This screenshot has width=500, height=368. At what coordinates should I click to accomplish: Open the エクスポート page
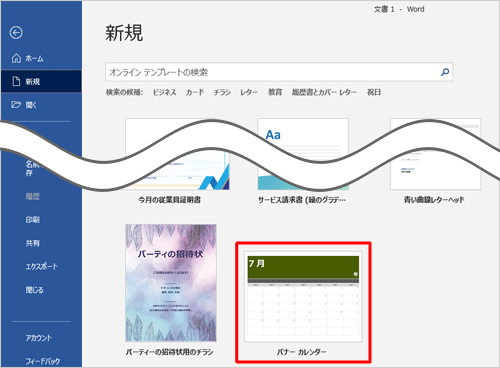(x=42, y=266)
